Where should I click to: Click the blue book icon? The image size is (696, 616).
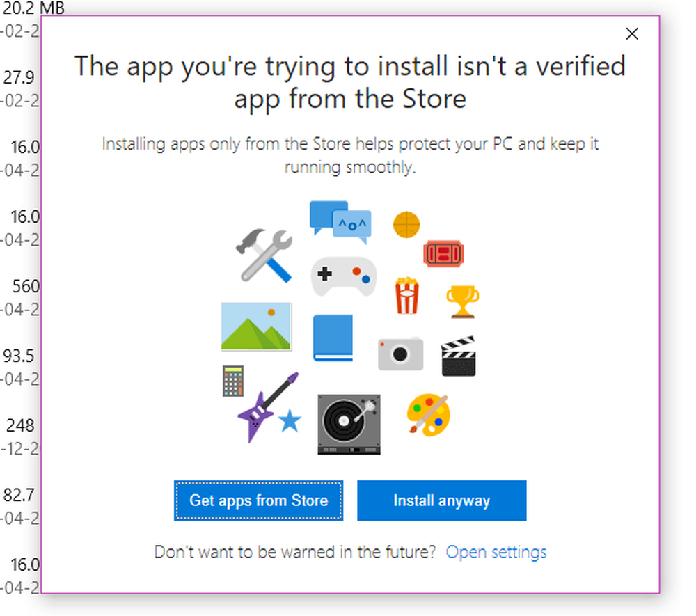pos(333,338)
